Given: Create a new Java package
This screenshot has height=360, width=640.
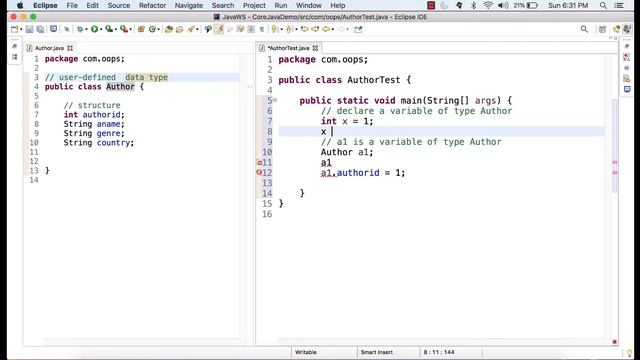Looking at the screenshot, I should pyautogui.click(x=141, y=29).
